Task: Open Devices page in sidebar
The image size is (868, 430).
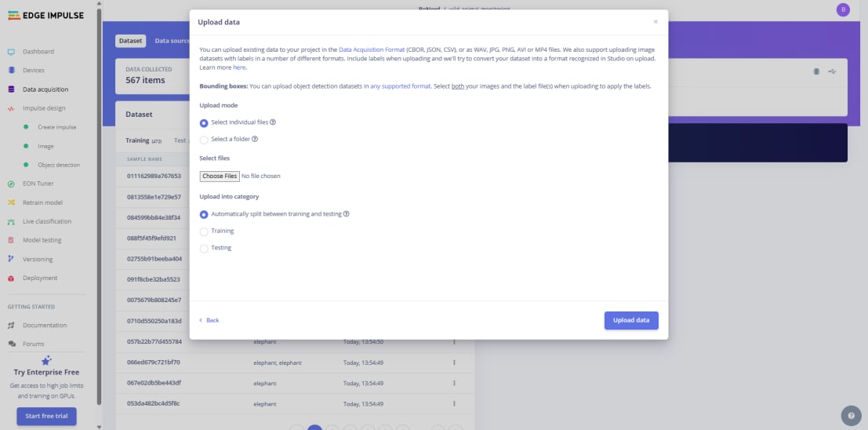Action: pyautogui.click(x=33, y=71)
